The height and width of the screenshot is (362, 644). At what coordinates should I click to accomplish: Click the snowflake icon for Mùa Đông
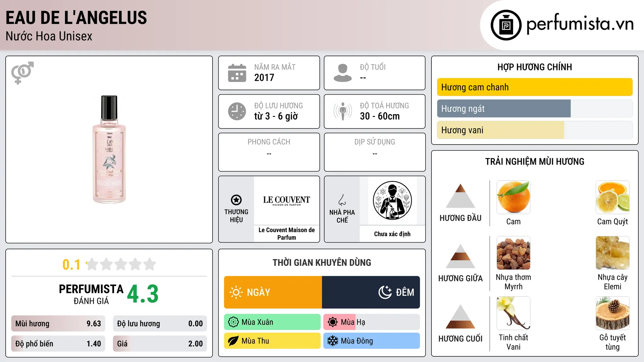[333, 341]
